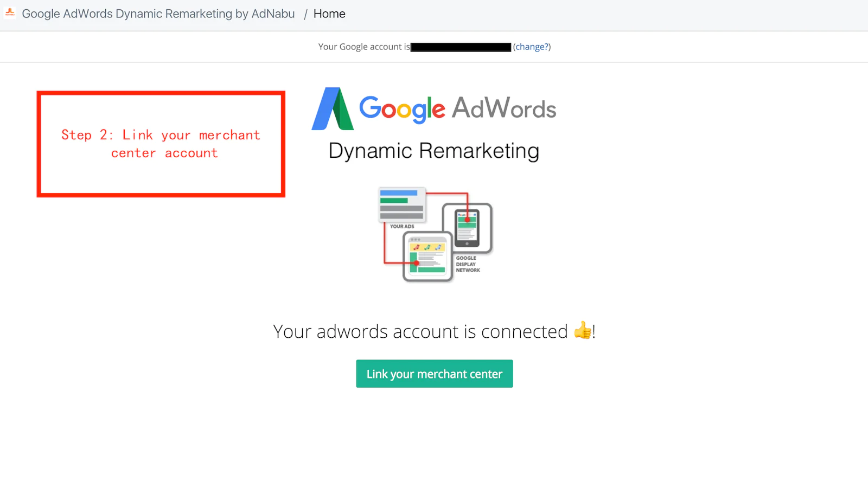The width and height of the screenshot is (868, 488).
Task: Click the 'Your adwords account is connected' text
Action: coord(420,331)
